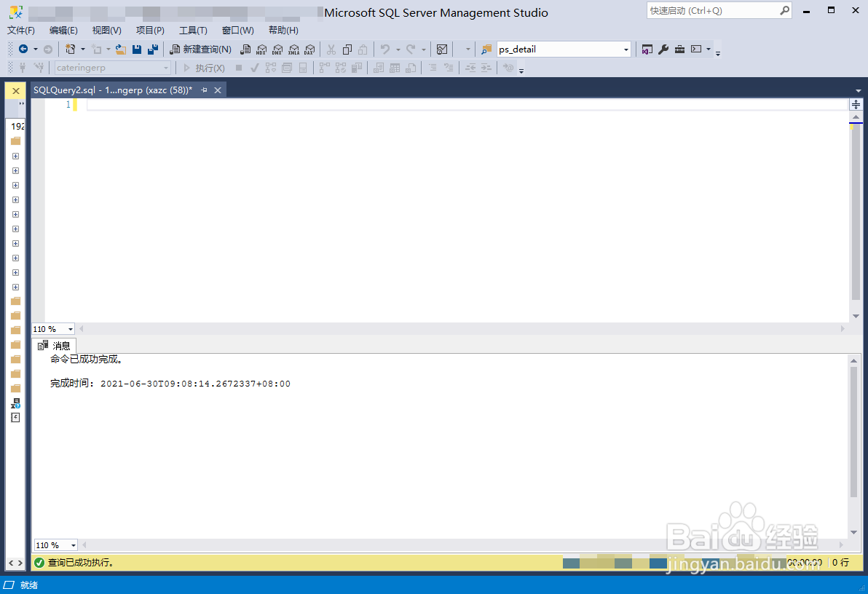The image size is (868, 594).
Task: Switch to the 消息 tab
Action: pyautogui.click(x=54, y=346)
